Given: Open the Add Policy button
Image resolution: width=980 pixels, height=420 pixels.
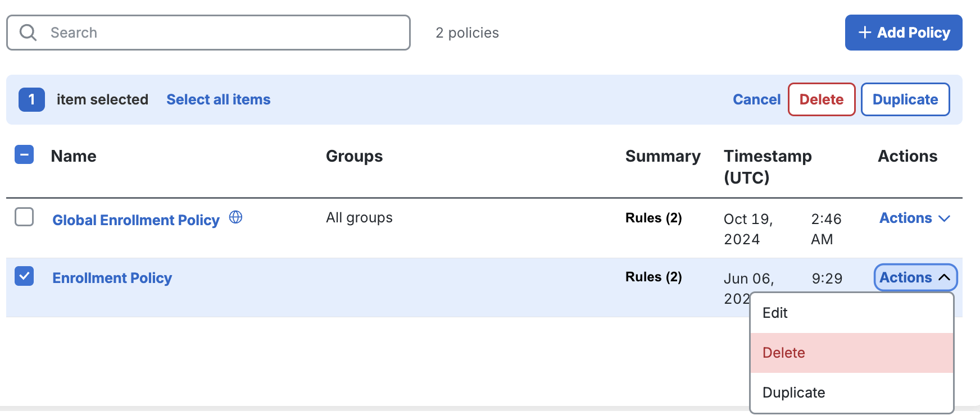Looking at the screenshot, I should (904, 33).
